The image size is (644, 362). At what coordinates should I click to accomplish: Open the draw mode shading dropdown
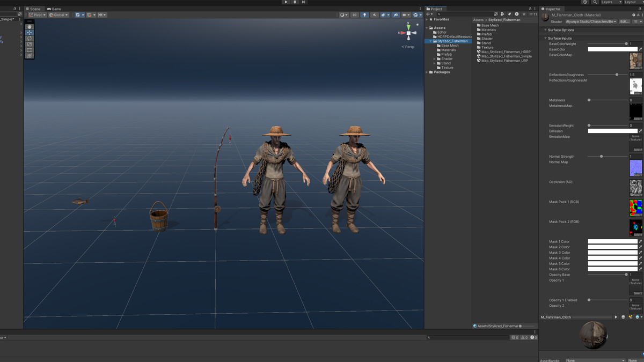(x=343, y=15)
